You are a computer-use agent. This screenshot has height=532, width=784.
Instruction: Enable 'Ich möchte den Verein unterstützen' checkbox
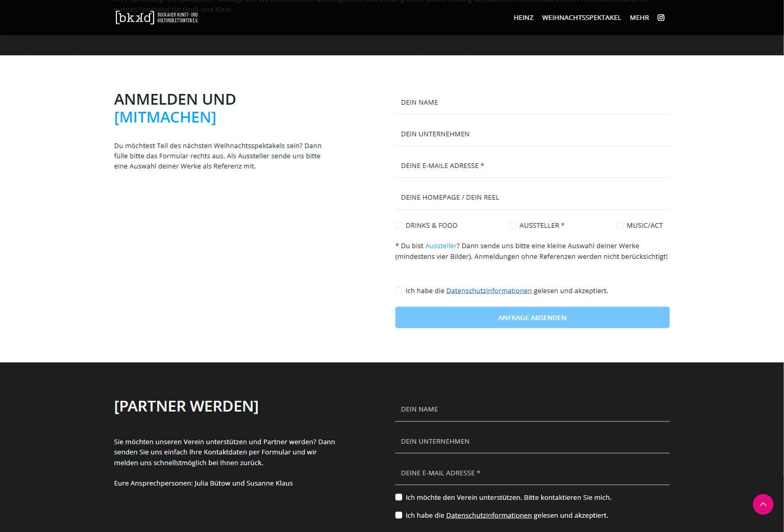click(x=399, y=497)
